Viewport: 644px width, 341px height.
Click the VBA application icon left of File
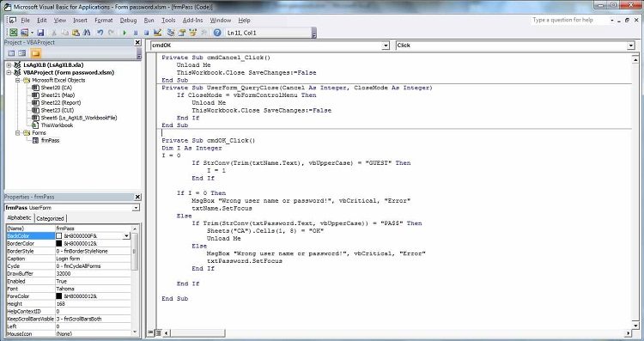(13, 20)
